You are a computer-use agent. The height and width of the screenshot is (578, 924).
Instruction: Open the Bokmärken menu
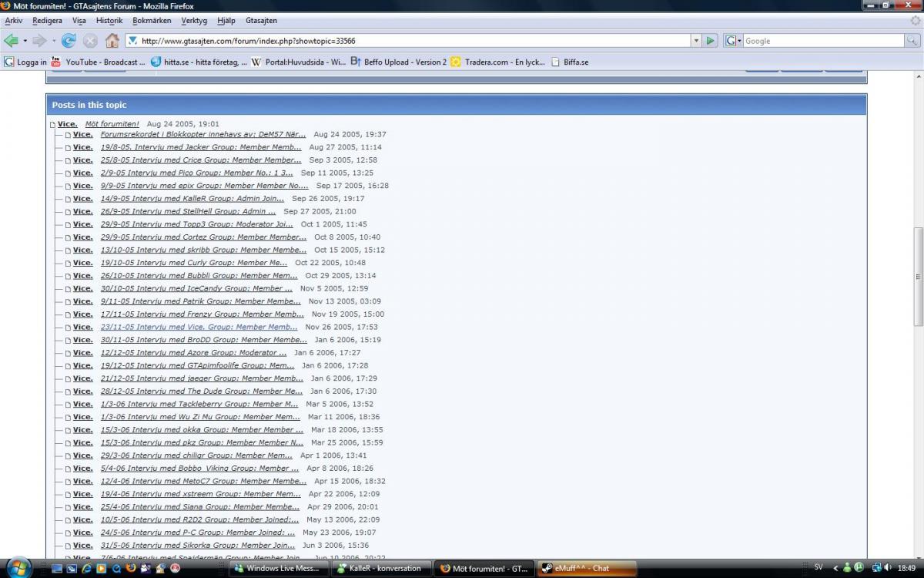click(x=152, y=21)
